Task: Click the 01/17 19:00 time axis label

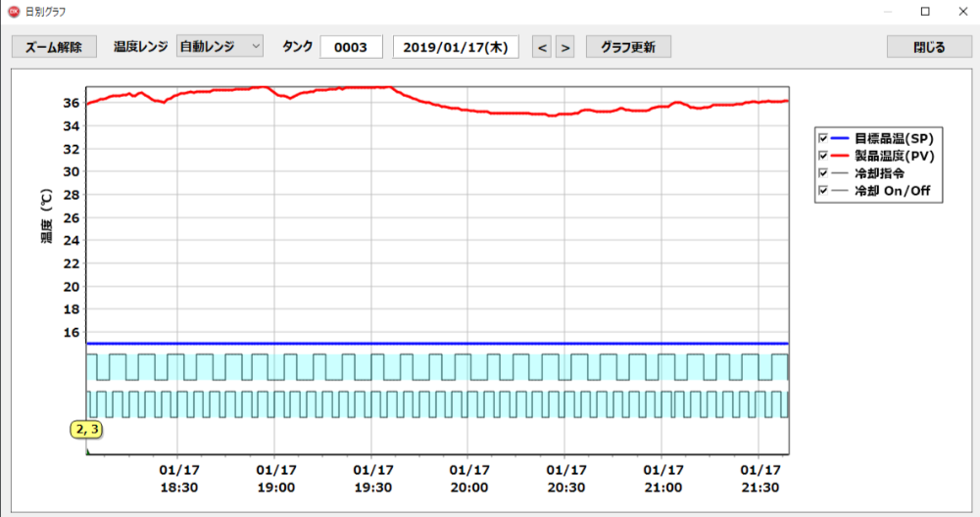Action: (x=275, y=479)
